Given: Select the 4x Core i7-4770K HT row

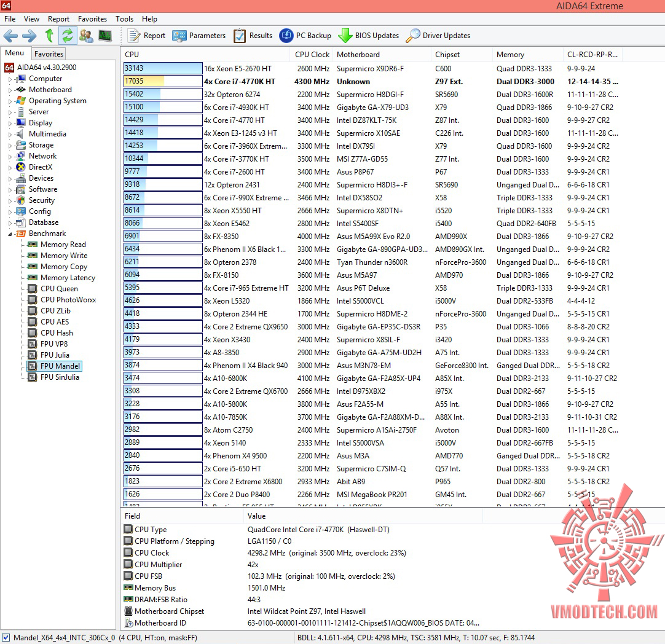Looking at the screenshot, I should 372,81.
